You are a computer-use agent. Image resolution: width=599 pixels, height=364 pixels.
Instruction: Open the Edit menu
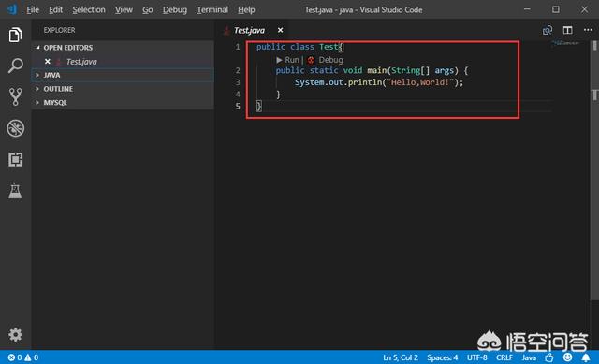(x=55, y=9)
